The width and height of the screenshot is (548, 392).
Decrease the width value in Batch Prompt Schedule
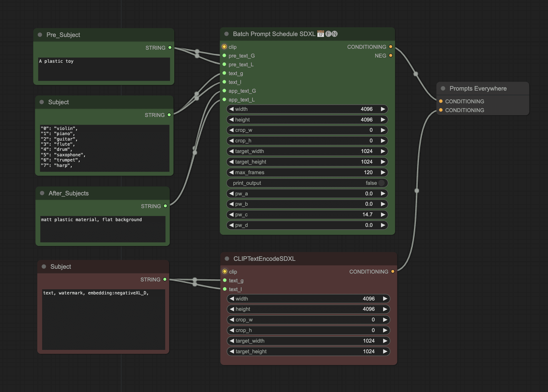(x=232, y=109)
